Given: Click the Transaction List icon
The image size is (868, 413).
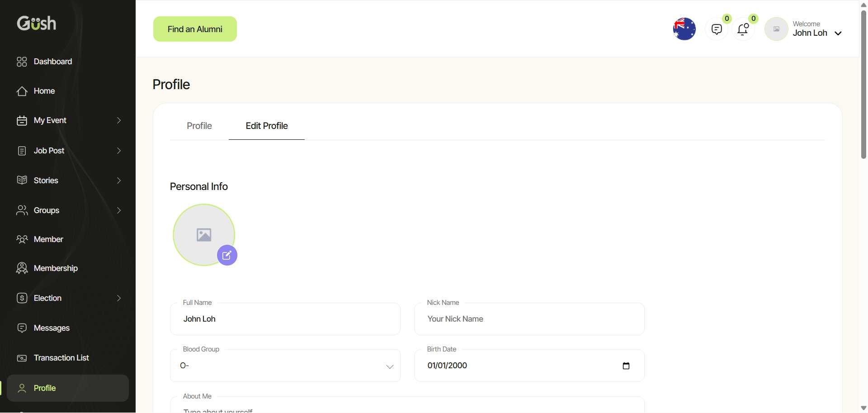Looking at the screenshot, I should click(x=22, y=358).
